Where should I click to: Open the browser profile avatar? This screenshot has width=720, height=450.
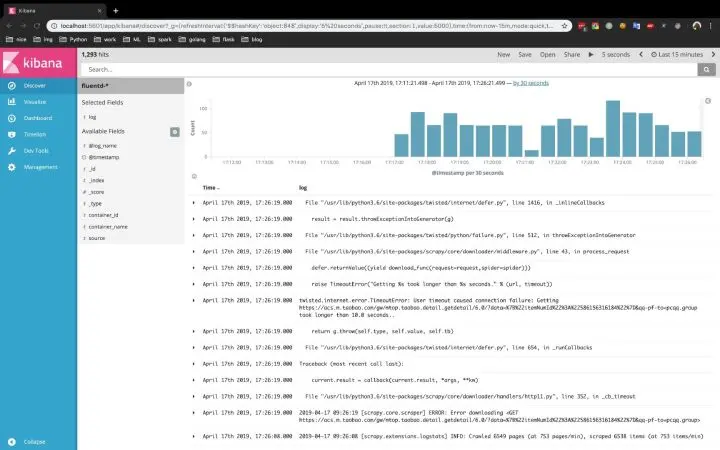pyautogui.click(x=697, y=26)
